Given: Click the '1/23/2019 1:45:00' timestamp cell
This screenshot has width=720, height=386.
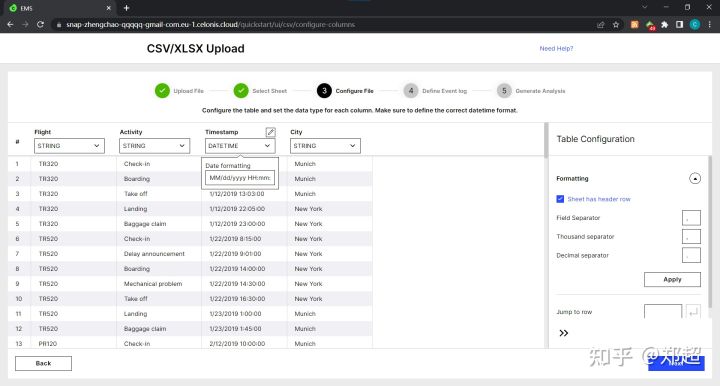Looking at the screenshot, I should (235, 329).
